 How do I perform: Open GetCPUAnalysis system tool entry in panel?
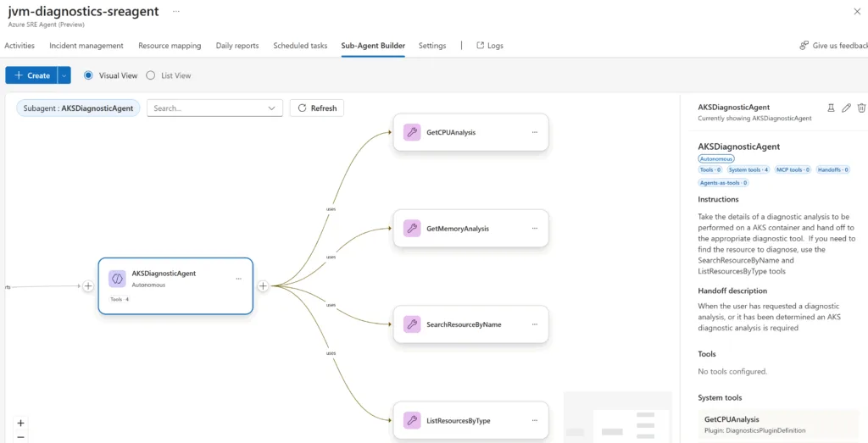(x=778, y=424)
